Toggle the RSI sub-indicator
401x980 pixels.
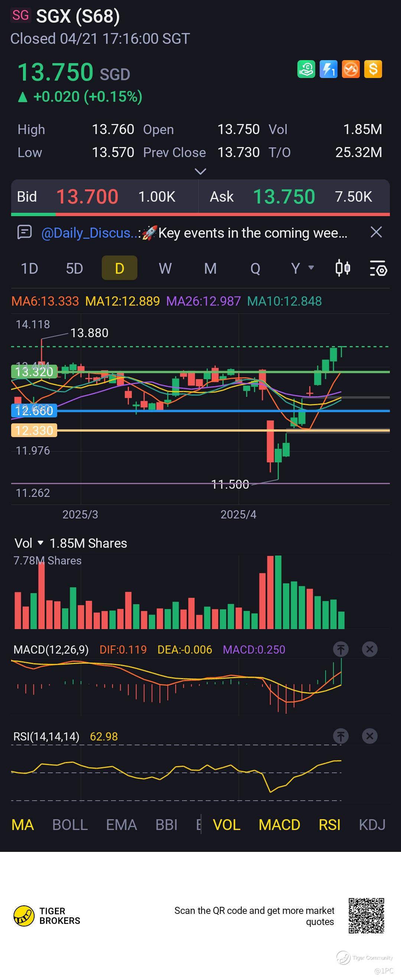tap(329, 825)
